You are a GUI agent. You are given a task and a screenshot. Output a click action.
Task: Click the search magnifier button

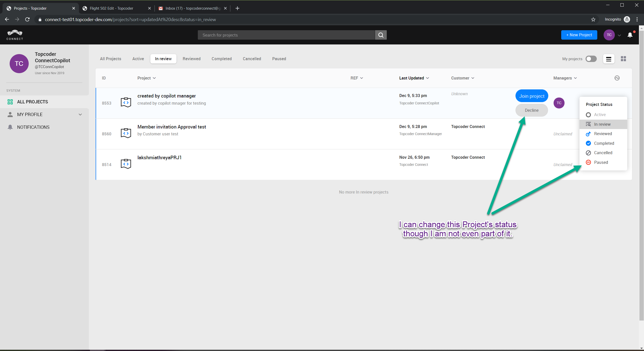coord(381,35)
